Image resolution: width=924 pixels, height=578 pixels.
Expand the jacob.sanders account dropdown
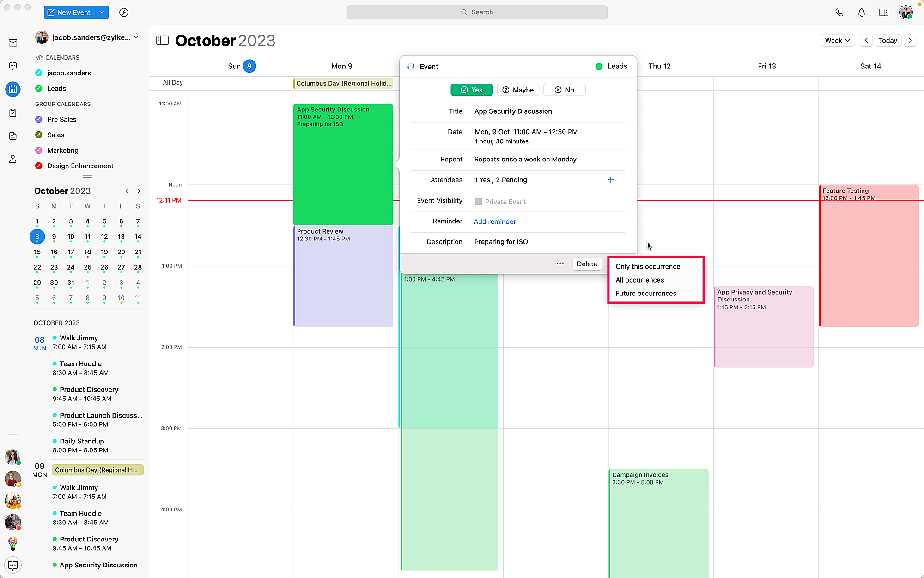tap(136, 37)
